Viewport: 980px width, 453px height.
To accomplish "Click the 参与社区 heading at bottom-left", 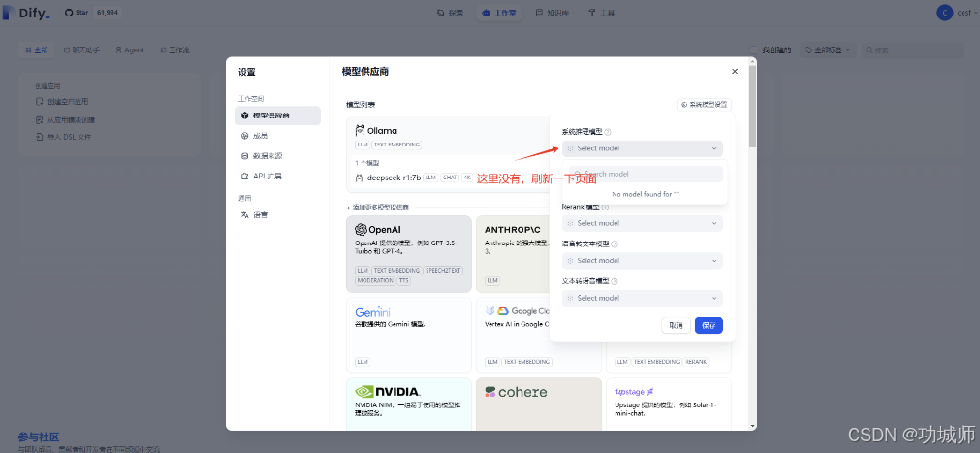I will 39,437.
